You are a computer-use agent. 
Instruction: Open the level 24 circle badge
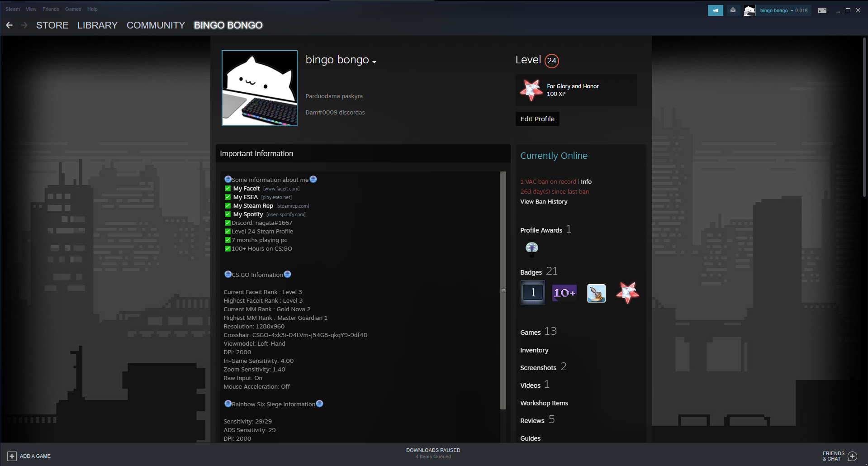[x=552, y=61]
